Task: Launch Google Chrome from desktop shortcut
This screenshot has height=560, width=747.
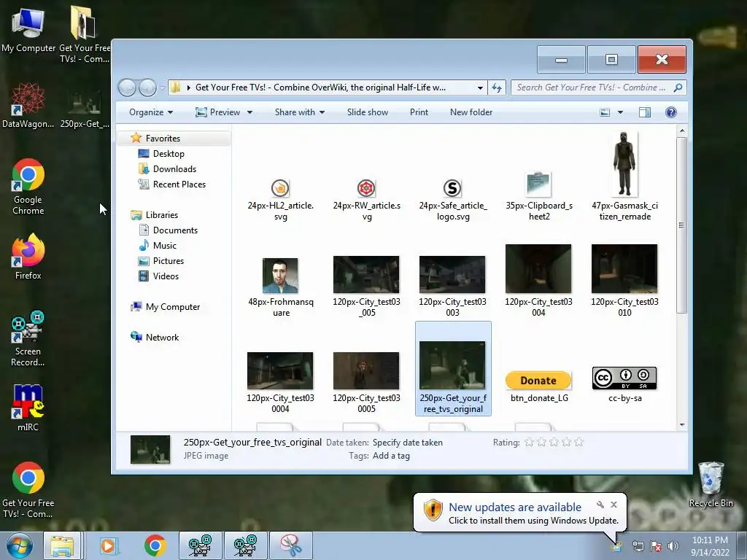Action: pyautogui.click(x=28, y=187)
